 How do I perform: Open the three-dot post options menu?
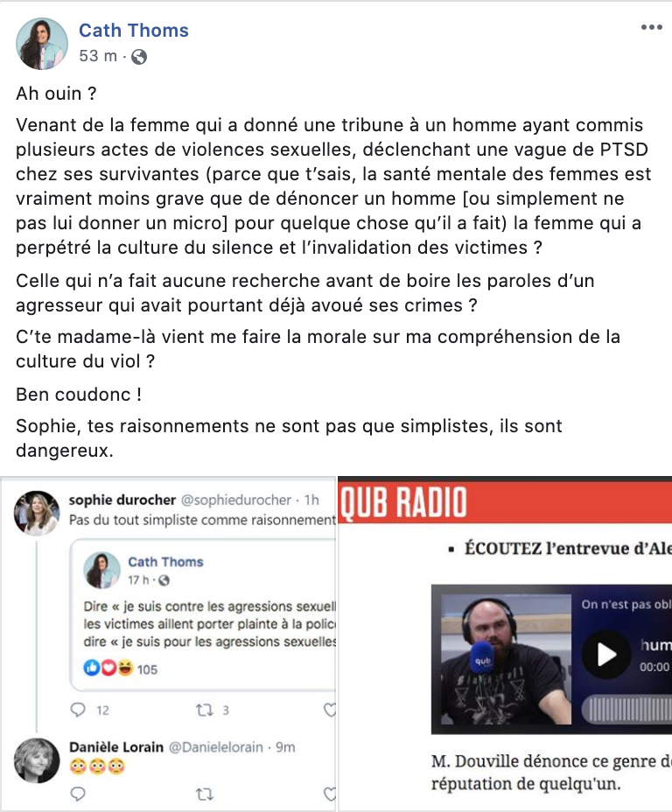(x=651, y=27)
